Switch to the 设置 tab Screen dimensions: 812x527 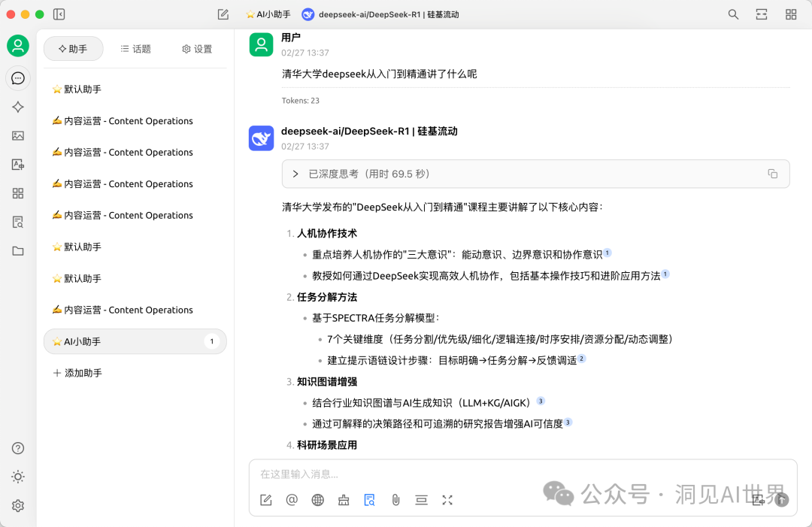tap(197, 49)
